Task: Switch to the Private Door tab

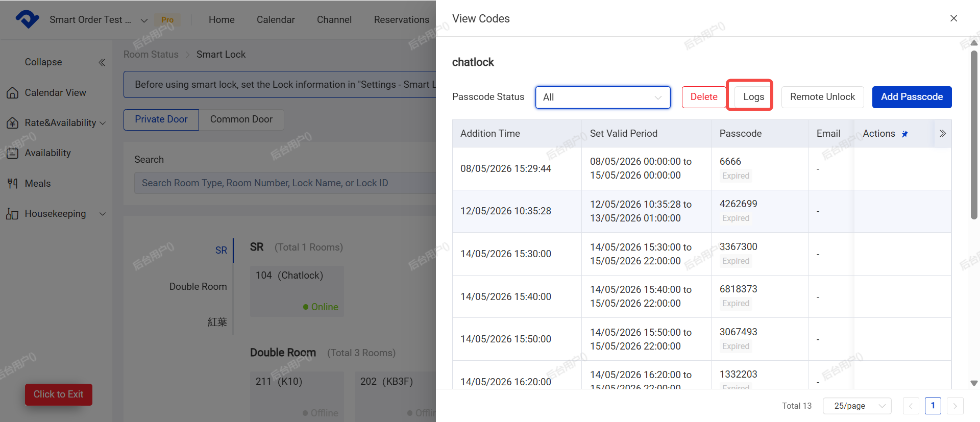Action: (x=161, y=119)
